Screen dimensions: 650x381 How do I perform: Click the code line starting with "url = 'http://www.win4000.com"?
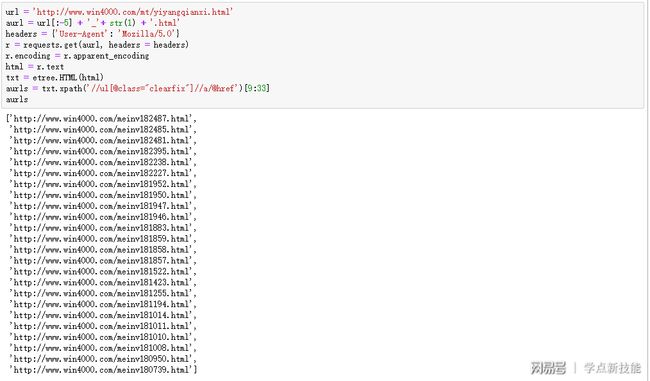[x=119, y=12]
